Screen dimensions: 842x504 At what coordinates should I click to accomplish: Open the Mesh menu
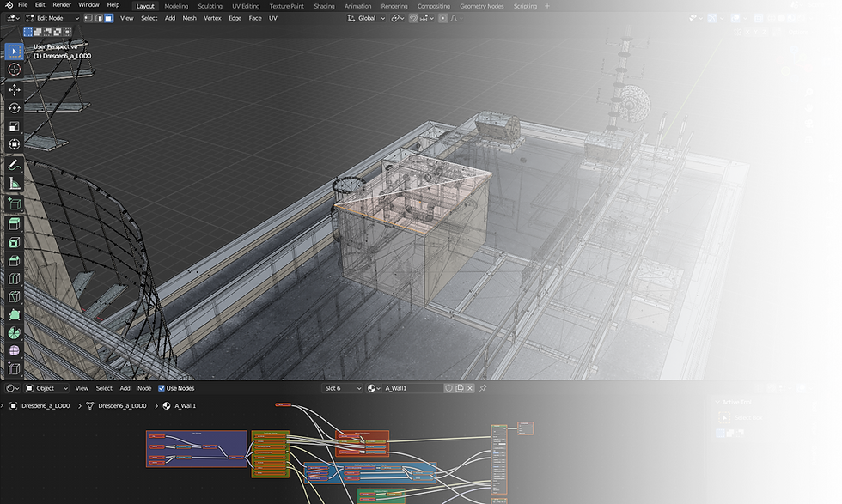pos(188,17)
